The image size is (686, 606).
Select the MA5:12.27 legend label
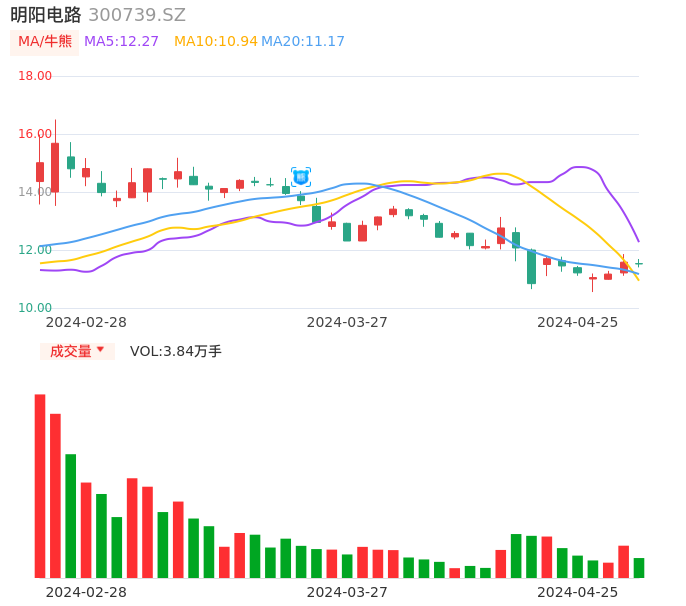coord(121,42)
